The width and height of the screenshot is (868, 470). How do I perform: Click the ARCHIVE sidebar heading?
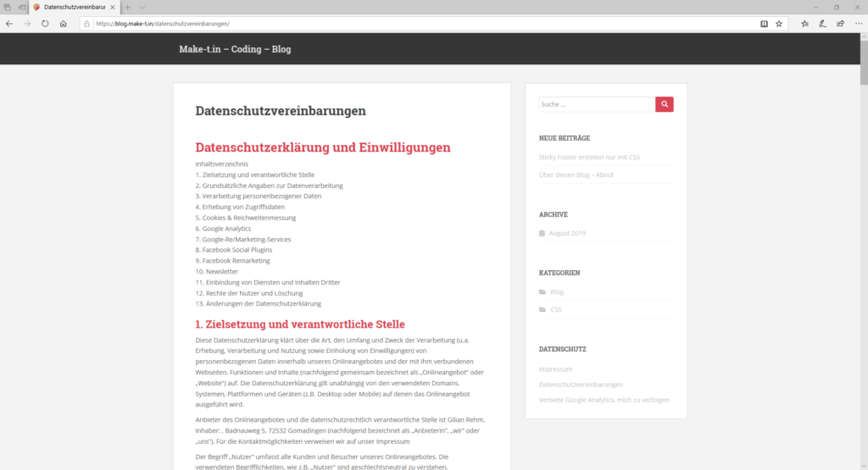coord(554,214)
